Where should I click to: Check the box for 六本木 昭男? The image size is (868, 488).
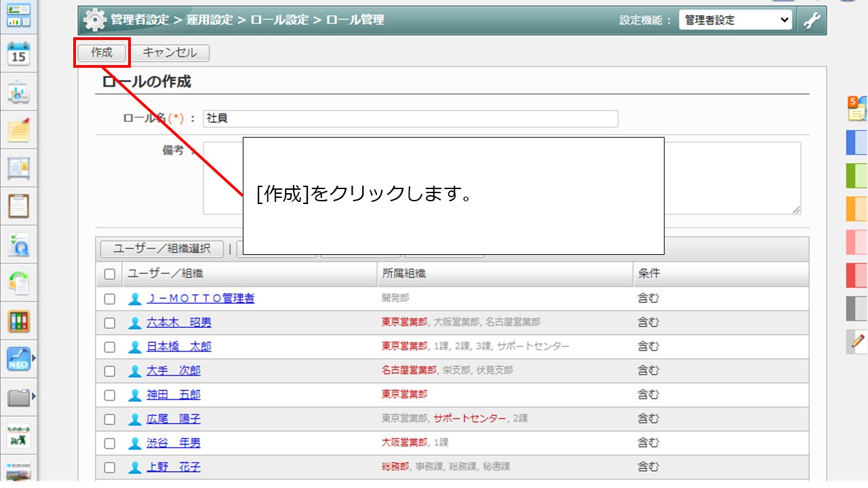[110, 323]
